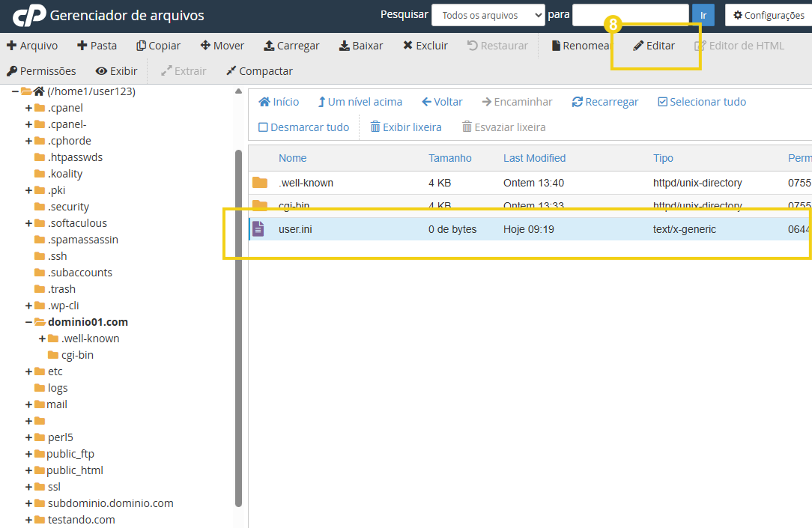Click Esvaziar lixeira

504,127
